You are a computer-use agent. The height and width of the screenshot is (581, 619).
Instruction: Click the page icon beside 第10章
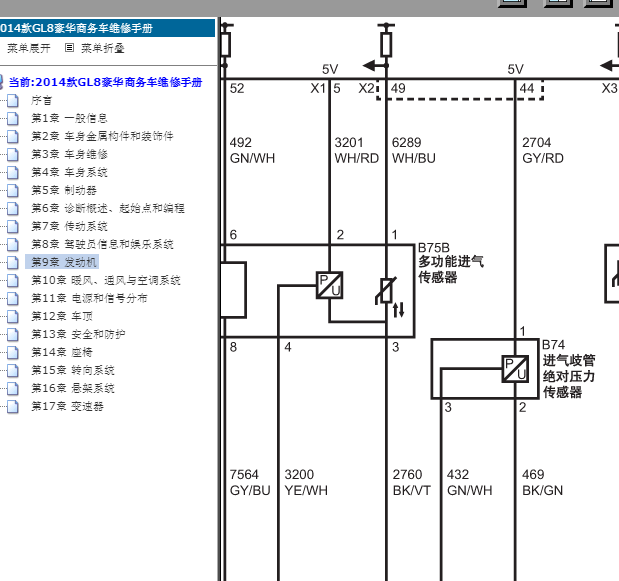(x=13, y=280)
